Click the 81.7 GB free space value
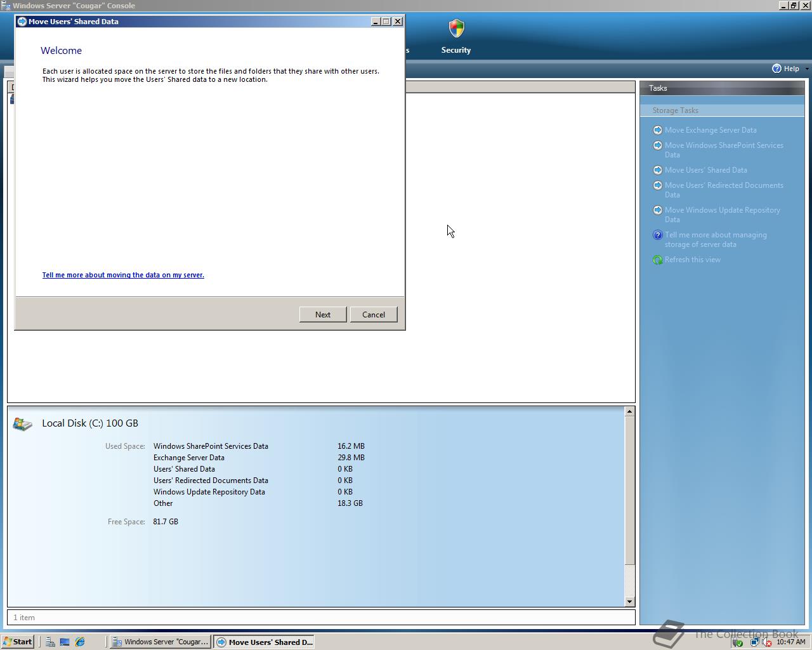Screen dimensions: 812x650 166,522
